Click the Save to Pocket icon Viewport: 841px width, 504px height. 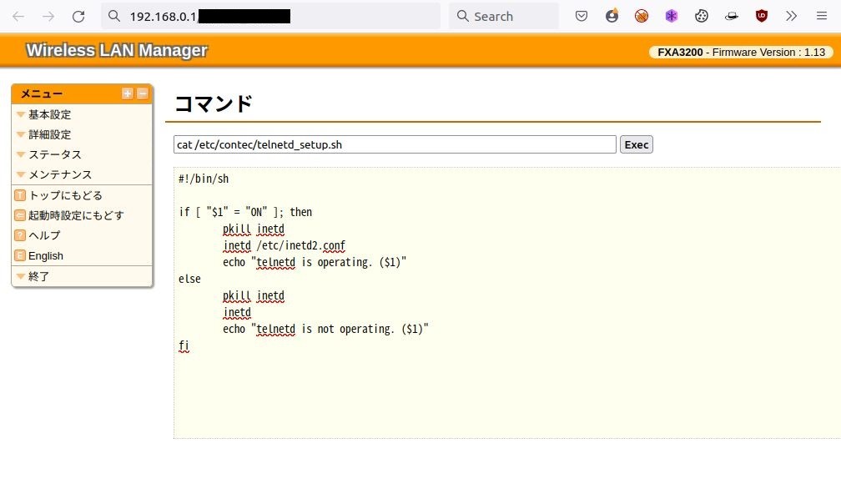click(x=582, y=16)
